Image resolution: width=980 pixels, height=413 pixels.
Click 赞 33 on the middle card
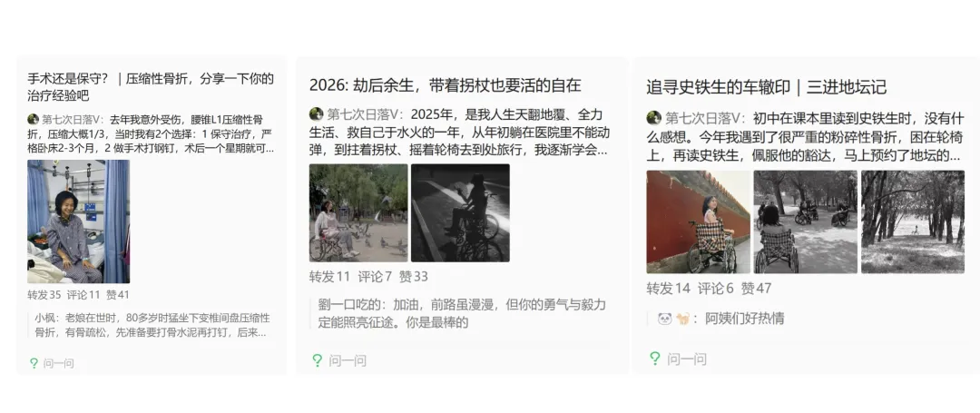(x=414, y=276)
